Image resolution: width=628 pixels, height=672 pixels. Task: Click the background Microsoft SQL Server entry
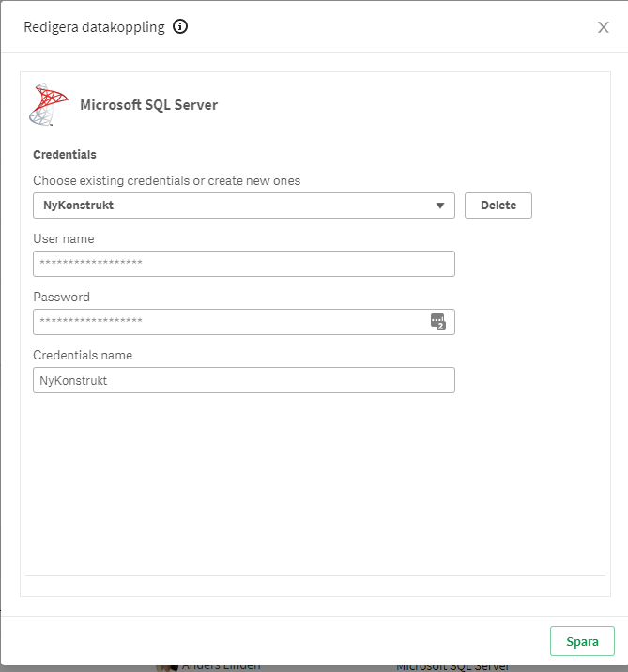pyautogui.click(x=452, y=666)
